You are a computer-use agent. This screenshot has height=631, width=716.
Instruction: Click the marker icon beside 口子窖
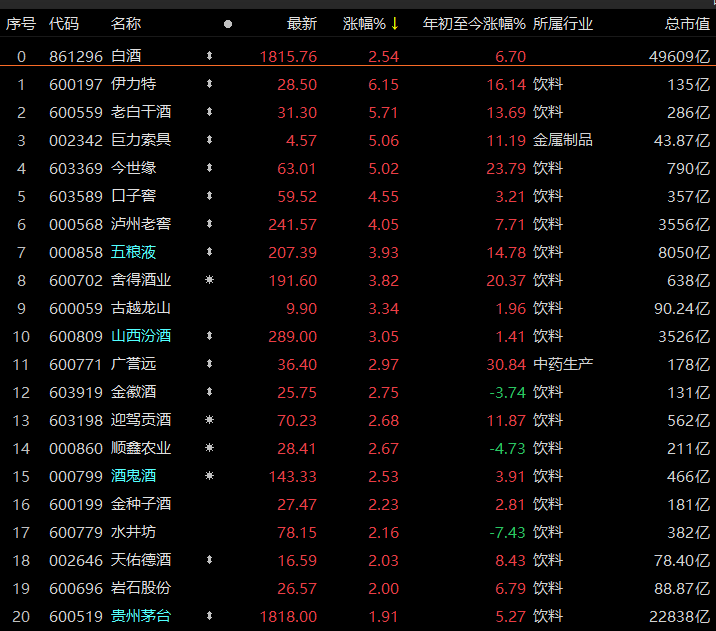209,196
